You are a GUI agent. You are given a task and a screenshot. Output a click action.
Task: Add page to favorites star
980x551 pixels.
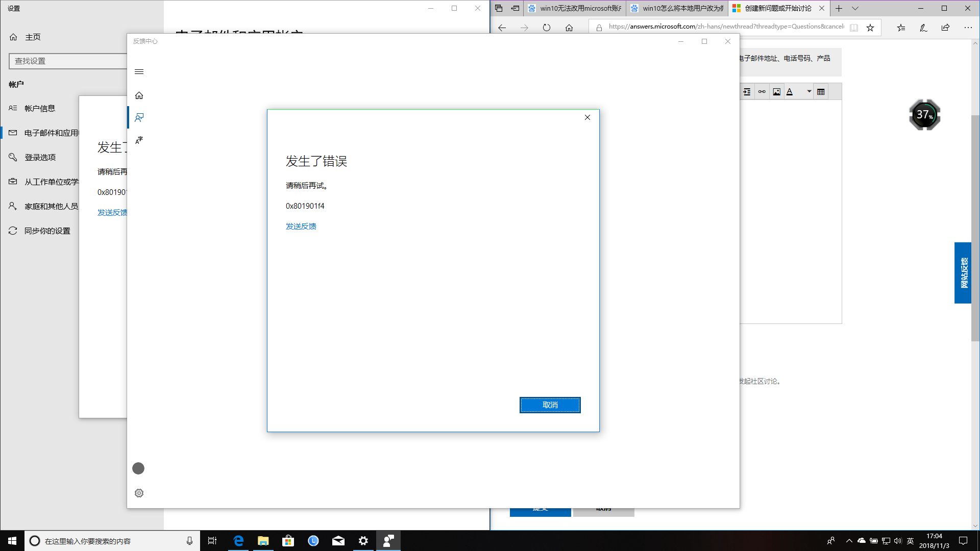coord(870,28)
